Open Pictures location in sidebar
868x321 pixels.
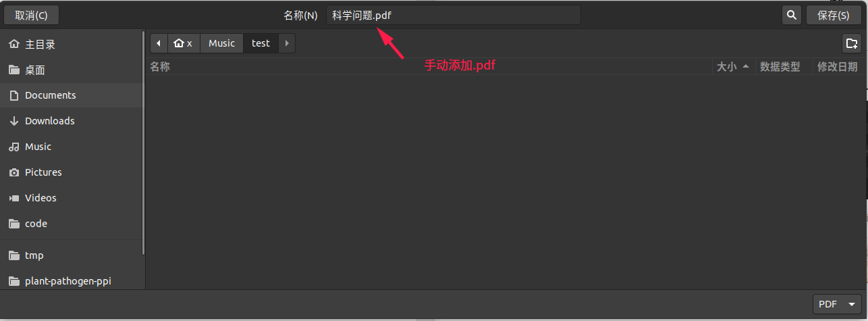pos(72,172)
